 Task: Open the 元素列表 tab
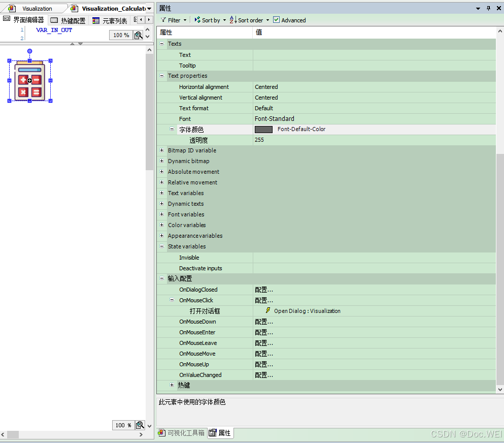[110, 21]
